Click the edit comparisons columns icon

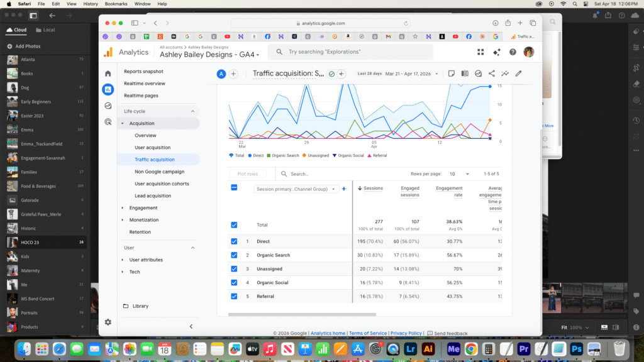click(x=465, y=74)
